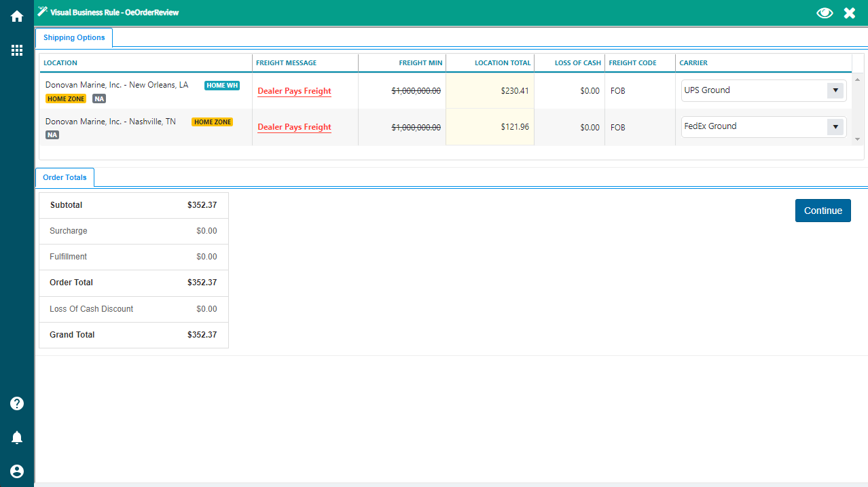Click the magic wand icon in title bar
The height and width of the screenshot is (487, 868).
click(x=43, y=12)
